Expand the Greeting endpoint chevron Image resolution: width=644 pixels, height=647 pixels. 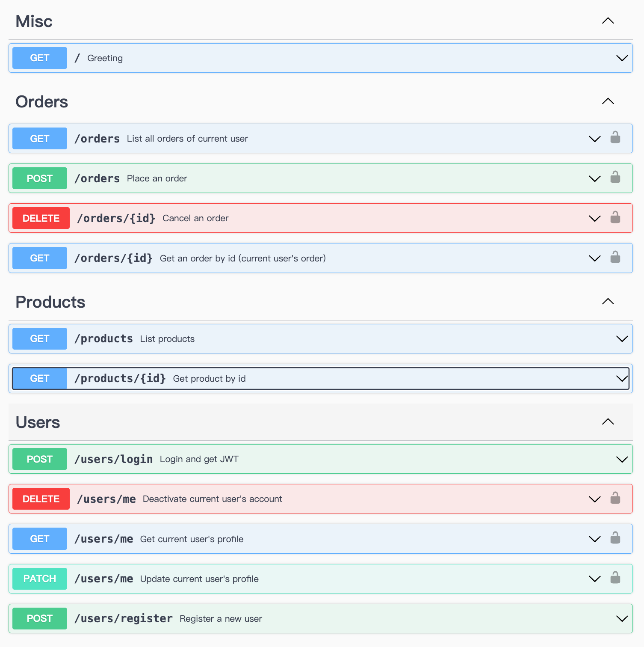tap(622, 58)
